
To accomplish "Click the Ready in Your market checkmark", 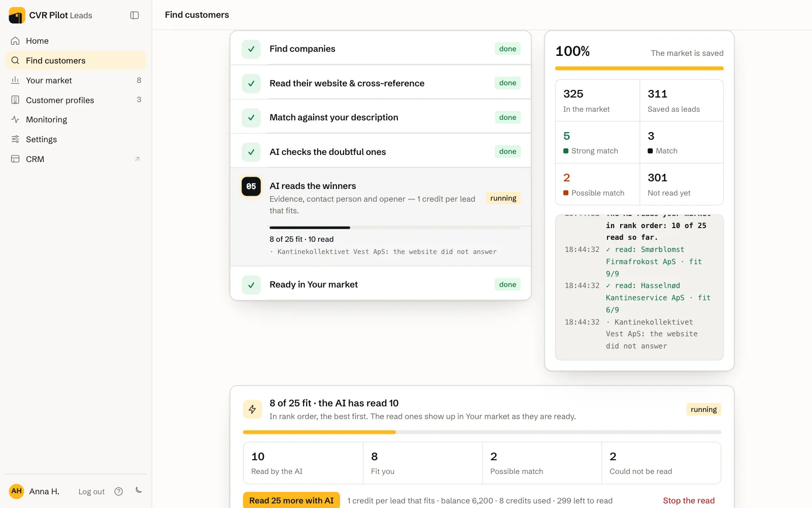I will (251, 285).
